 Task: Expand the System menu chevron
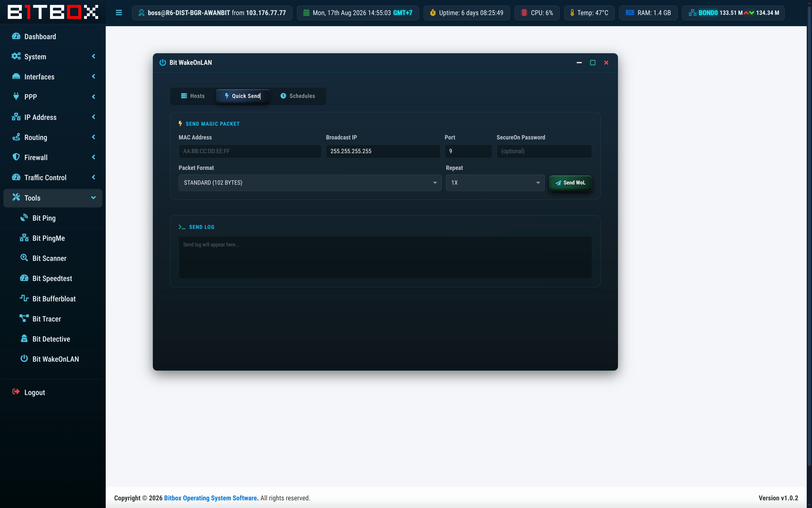[x=94, y=56]
